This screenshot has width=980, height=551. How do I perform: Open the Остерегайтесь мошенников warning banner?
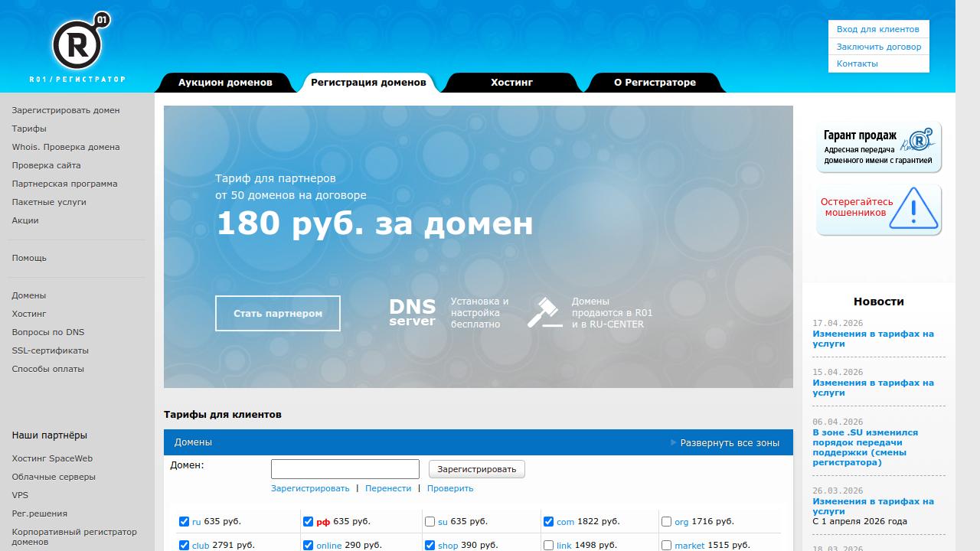pyautogui.click(x=879, y=209)
